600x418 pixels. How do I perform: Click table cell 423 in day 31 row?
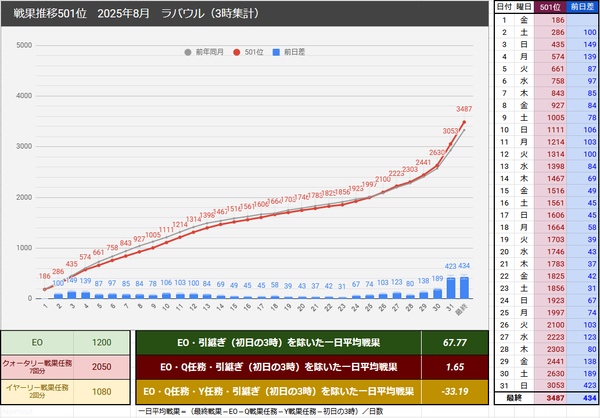click(x=582, y=385)
